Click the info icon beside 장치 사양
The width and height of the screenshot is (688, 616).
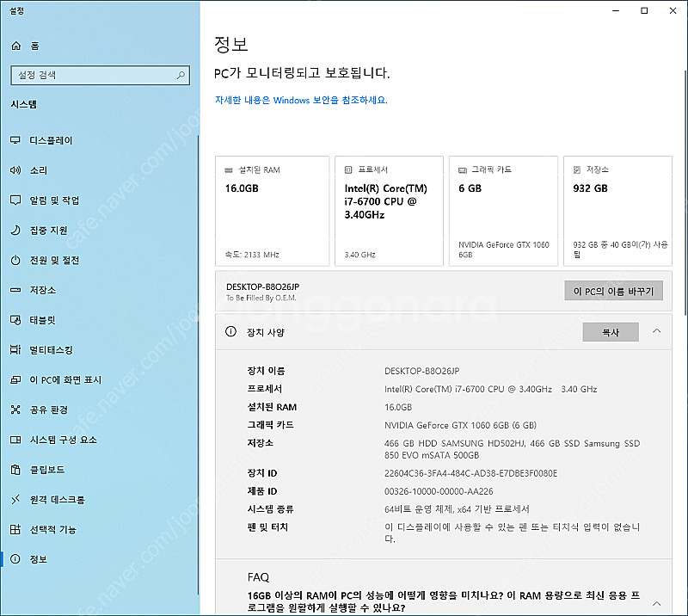tap(230, 331)
